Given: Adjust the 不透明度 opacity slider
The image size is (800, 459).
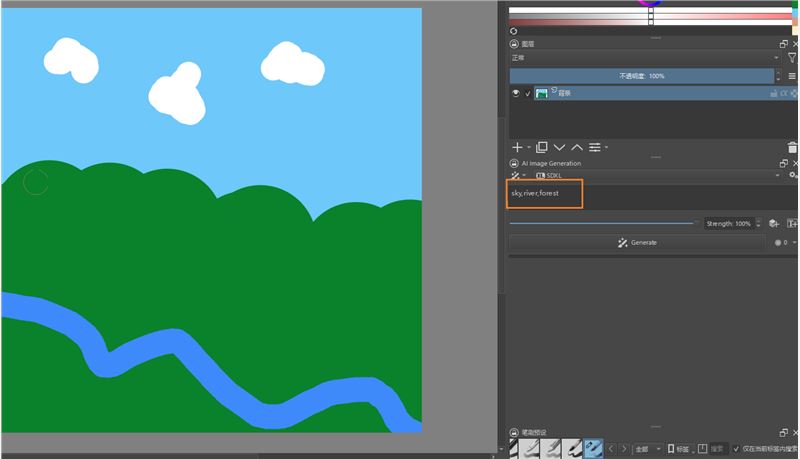Looking at the screenshot, I should click(641, 76).
